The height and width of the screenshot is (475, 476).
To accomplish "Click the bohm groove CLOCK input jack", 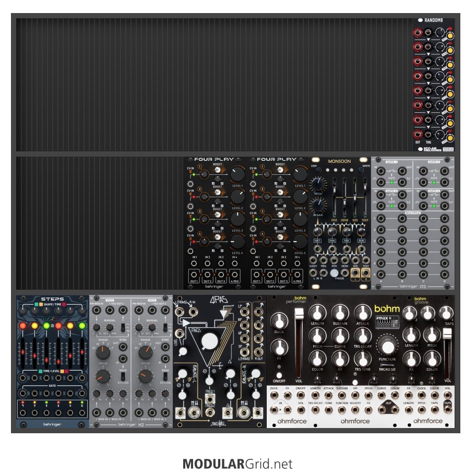I will click(x=421, y=395).
